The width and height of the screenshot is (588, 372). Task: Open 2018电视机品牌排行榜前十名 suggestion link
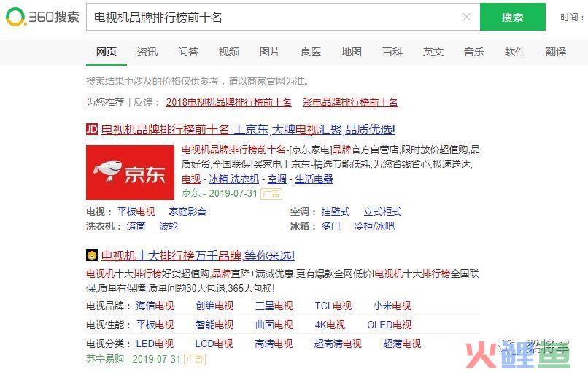pyautogui.click(x=229, y=102)
